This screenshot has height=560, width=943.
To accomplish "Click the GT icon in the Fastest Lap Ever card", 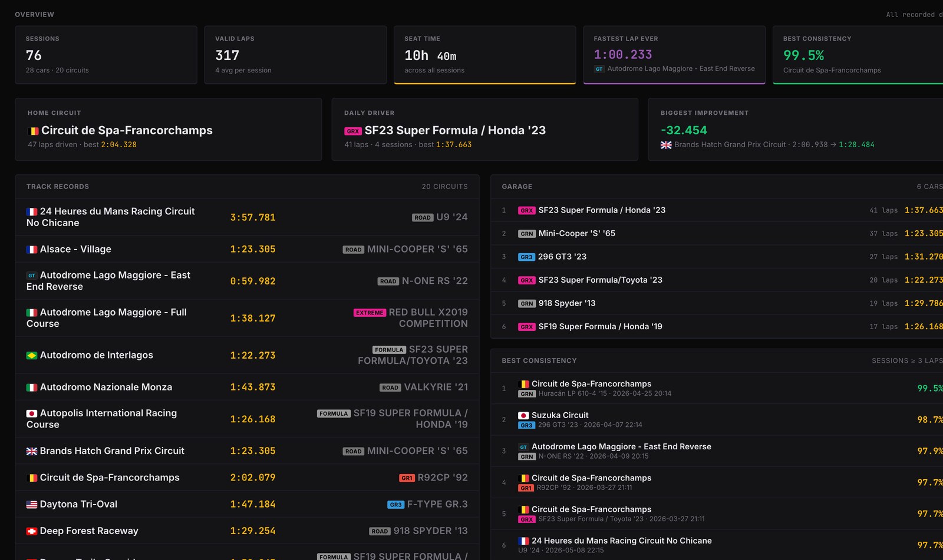I will tap(599, 69).
